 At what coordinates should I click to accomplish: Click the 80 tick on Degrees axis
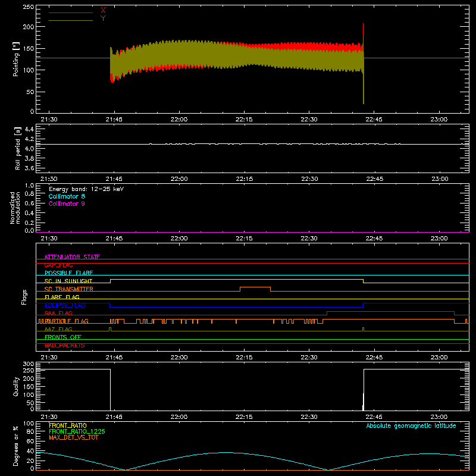(30, 431)
